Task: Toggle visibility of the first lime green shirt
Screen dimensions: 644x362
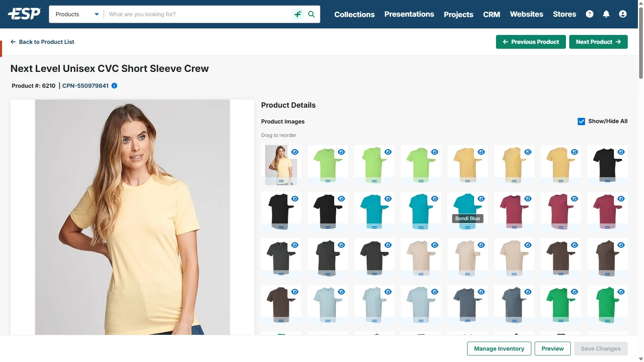Action: click(342, 152)
